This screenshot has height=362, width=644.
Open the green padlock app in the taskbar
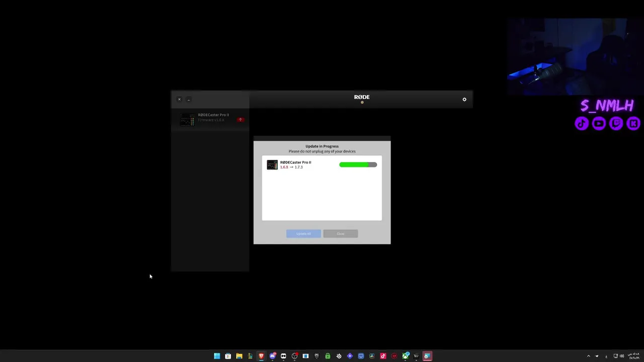coord(328,356)
